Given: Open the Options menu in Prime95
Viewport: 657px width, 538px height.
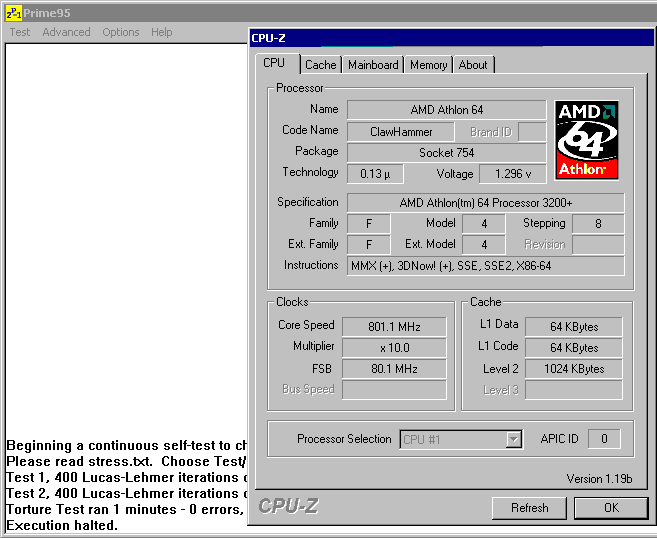Looking at the screenshot, I should point(121,32).
